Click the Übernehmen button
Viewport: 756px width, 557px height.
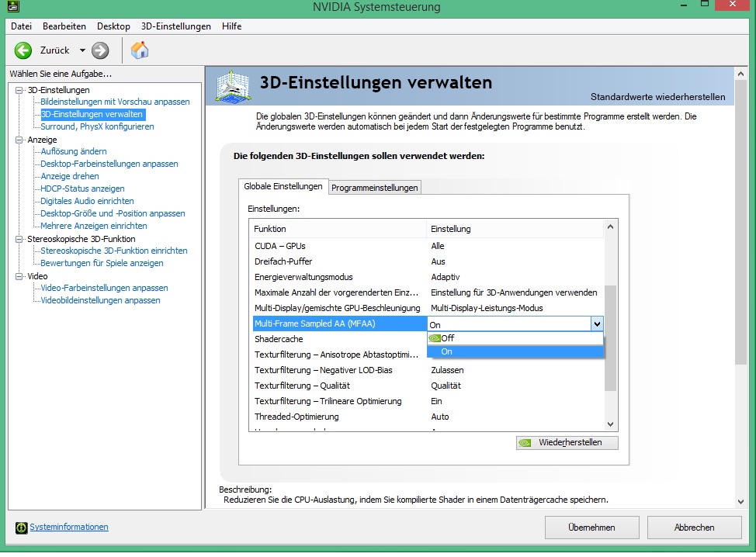tap(591, 528)
